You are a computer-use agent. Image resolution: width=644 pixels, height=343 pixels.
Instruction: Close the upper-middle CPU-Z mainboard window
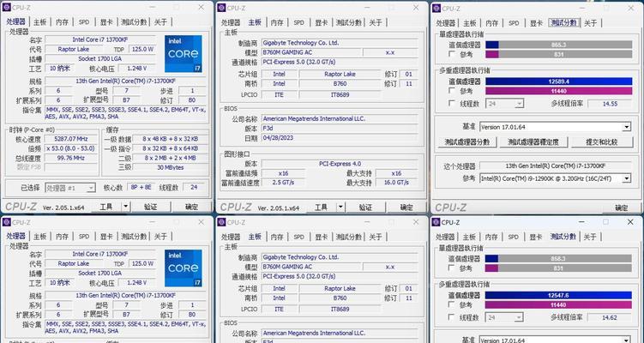(x=416, y=8)
